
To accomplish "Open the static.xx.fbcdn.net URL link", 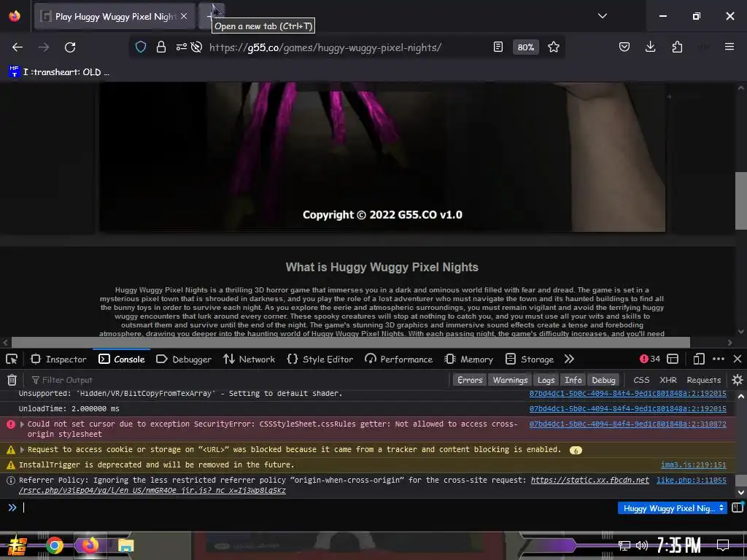I will [589, 480].
